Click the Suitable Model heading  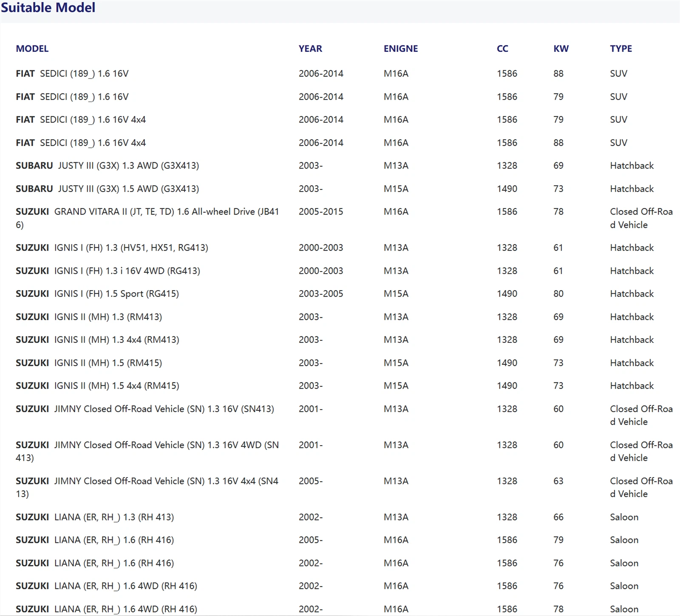[x=48, y=7]
